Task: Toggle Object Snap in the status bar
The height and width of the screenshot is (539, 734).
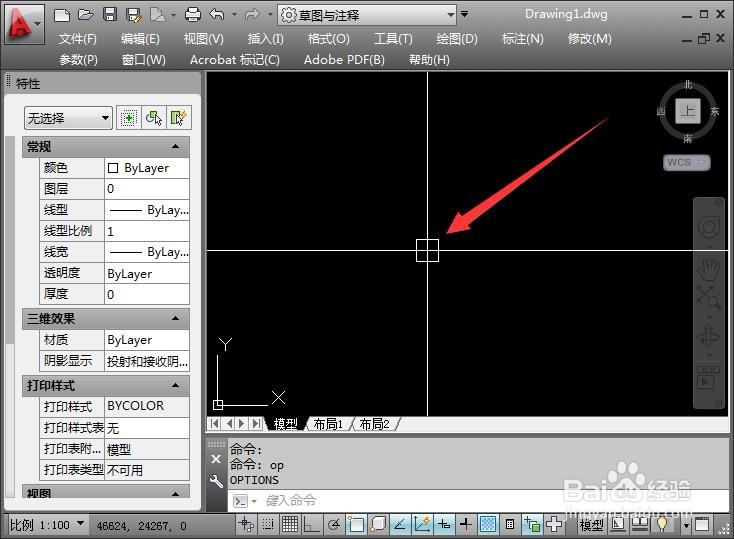Action: [x=355, y=524]
